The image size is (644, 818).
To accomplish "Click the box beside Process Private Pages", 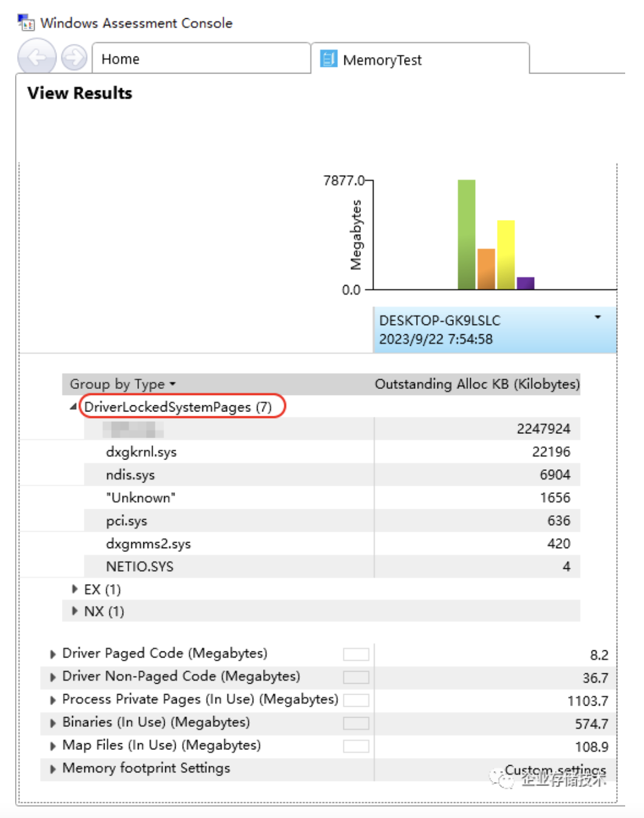I will tap(356, 700).
